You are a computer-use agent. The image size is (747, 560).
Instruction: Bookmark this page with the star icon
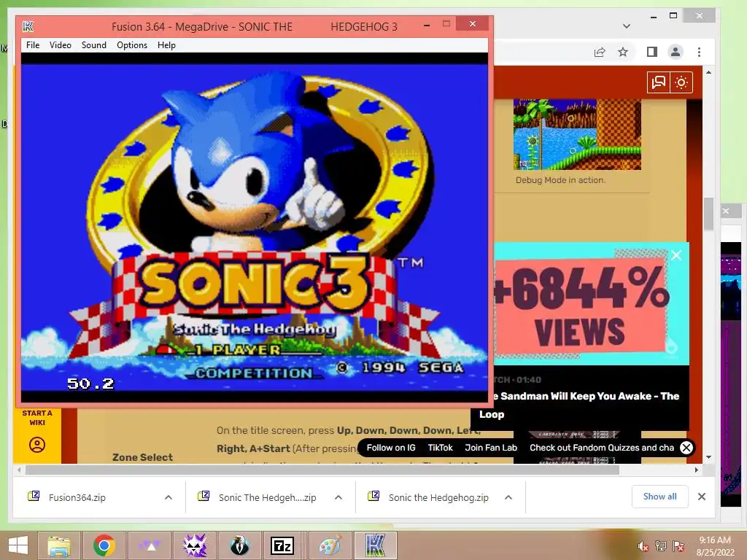[x=623, y=52]
